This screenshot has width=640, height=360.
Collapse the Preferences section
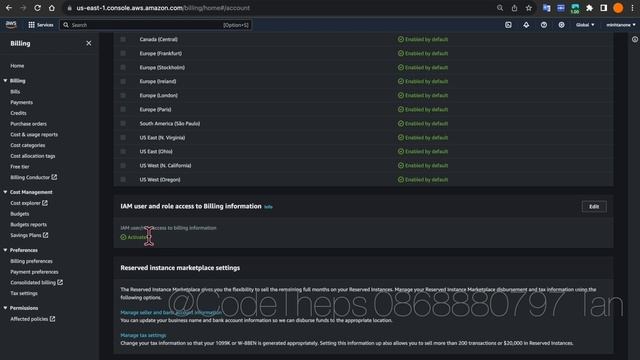pos(5,250)
